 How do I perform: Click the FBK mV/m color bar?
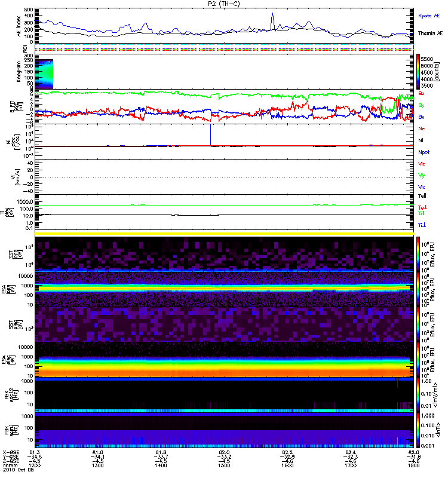point(418,395)
